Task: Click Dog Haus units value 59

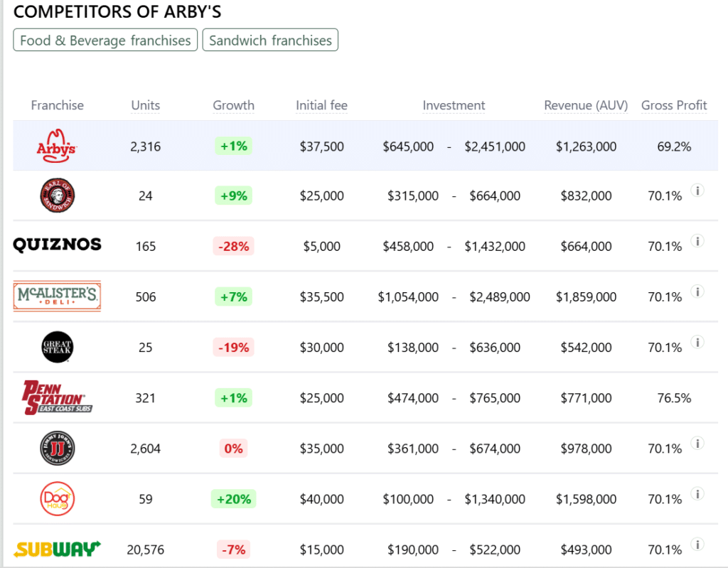Action: pyautogui.click(x=145, y=500)
